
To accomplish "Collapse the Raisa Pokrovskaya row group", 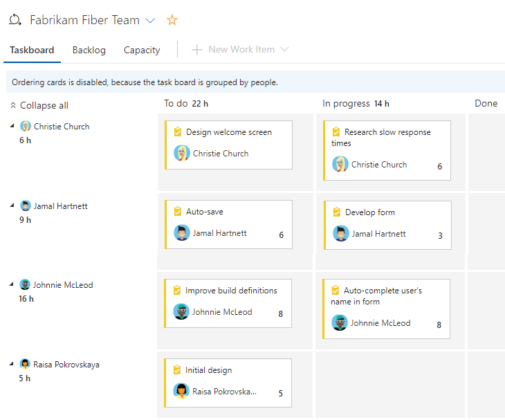I will click(x=12, y=364).
